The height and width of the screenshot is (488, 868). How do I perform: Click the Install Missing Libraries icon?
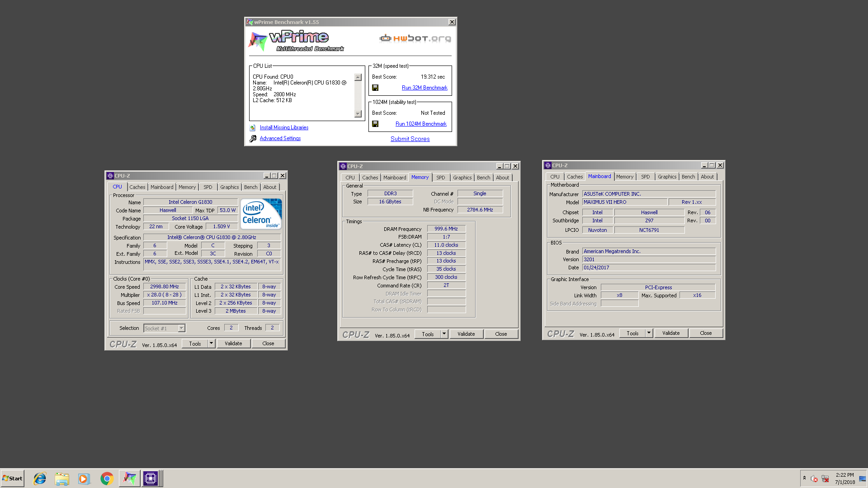pyautogui.click(x=253, y=128)
